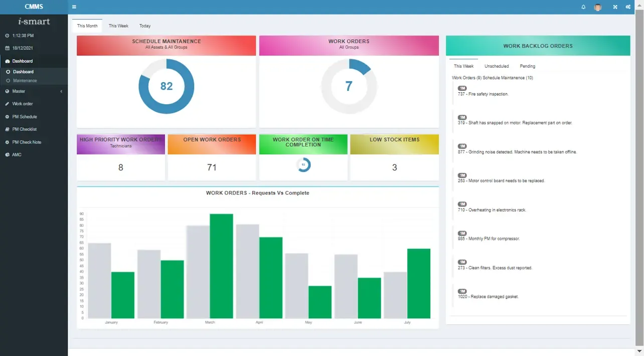Switch to the Today tab
Image resolution: width=644 pixels, height=356 pixels.
point(145,26)
